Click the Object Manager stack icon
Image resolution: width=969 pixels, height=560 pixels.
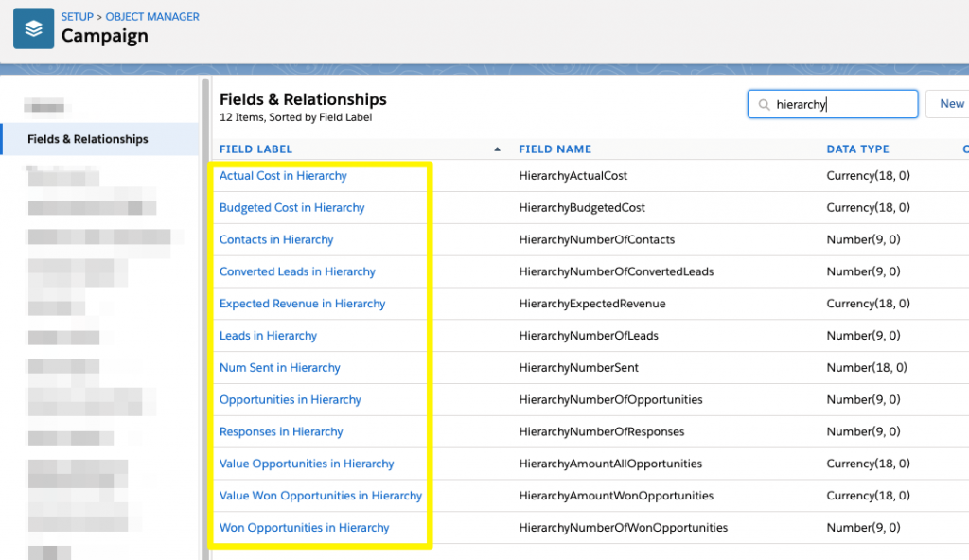pos(32,28)
